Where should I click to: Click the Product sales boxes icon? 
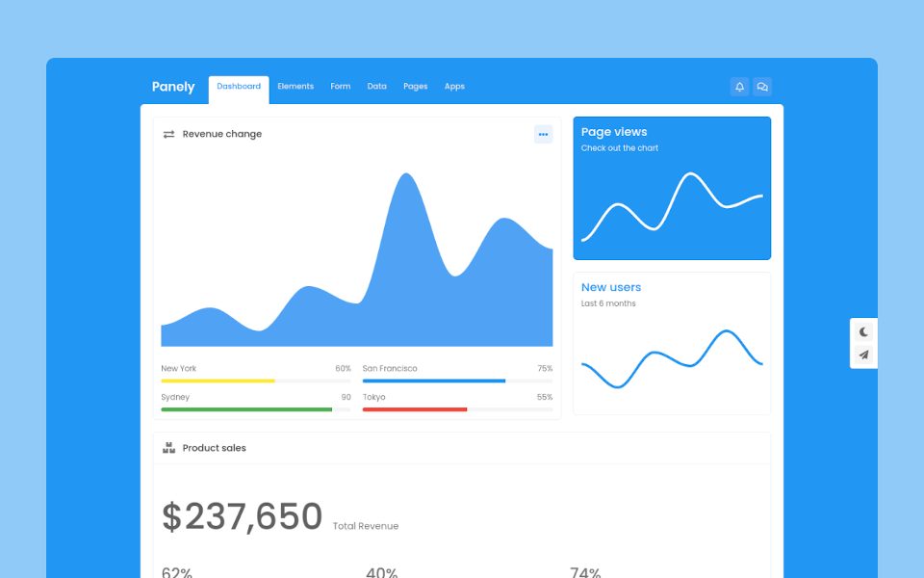coord(168,448)
